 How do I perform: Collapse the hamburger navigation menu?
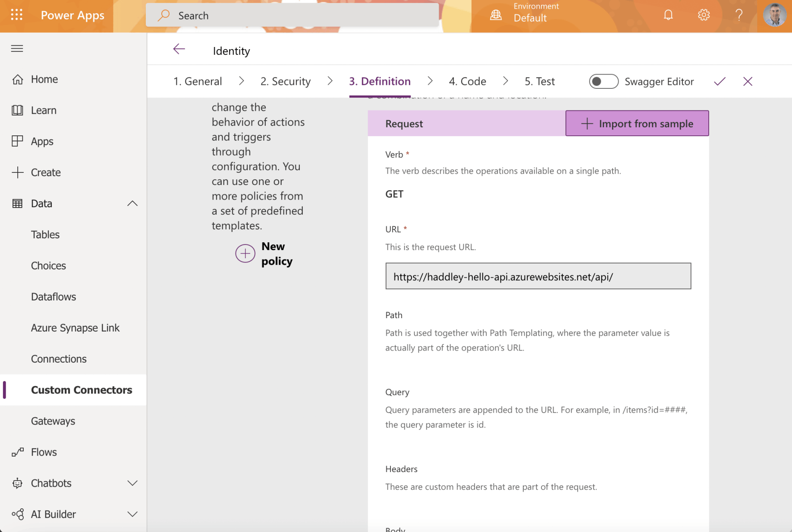point(17,48)
